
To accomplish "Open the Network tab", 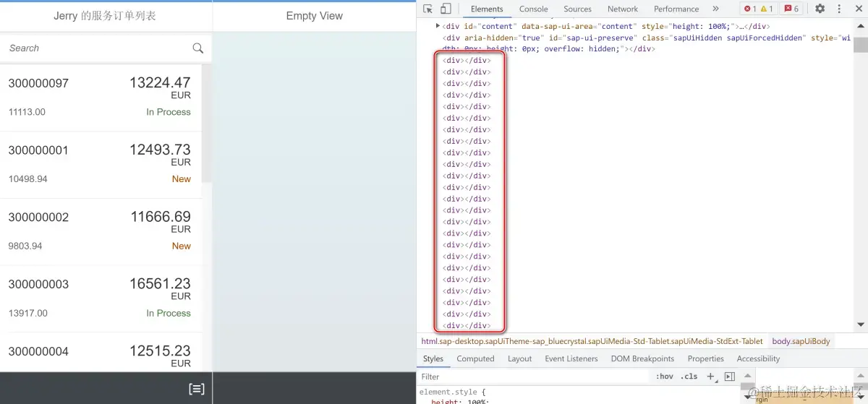I will point(622,9).
